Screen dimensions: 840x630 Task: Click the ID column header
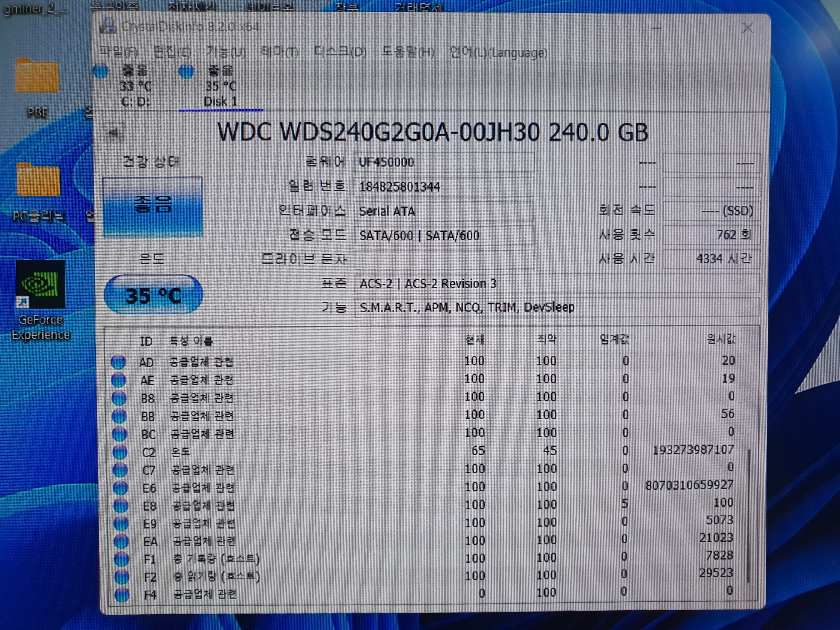[146, 341]
